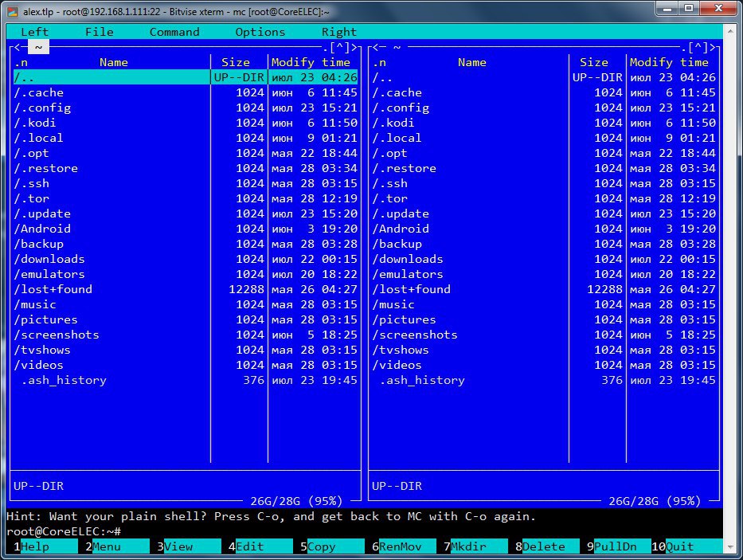This screenshot has width=743, height=560.
Task: Sort right panel by Size header
Action: [x=594, y=62]
